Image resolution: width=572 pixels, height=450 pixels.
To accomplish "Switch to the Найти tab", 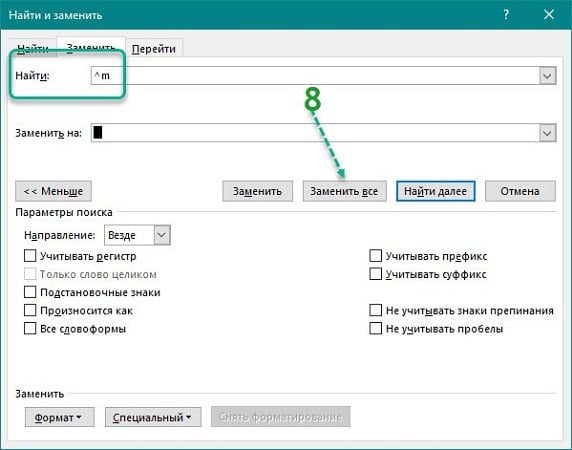I will (x=33, y=48).
